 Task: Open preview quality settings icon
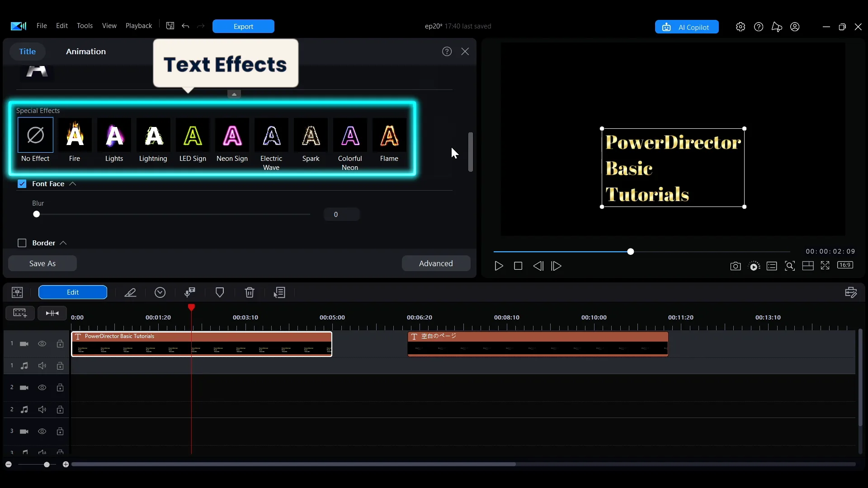point(754,266)
